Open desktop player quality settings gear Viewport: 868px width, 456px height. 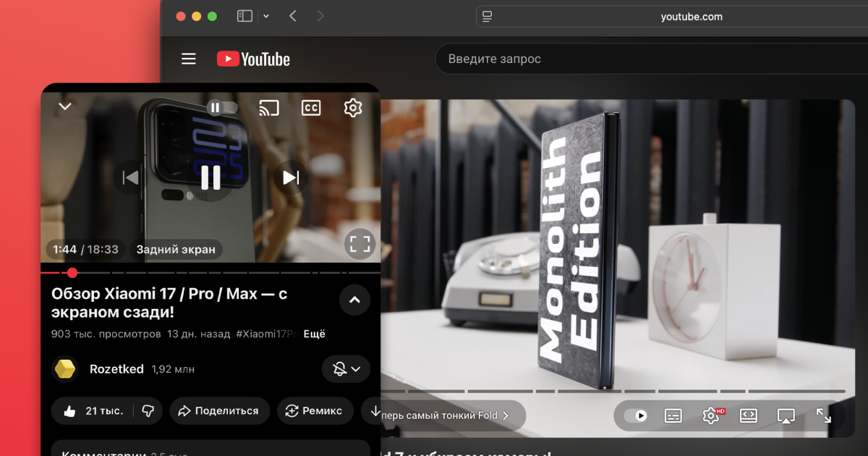coord(711,415)
